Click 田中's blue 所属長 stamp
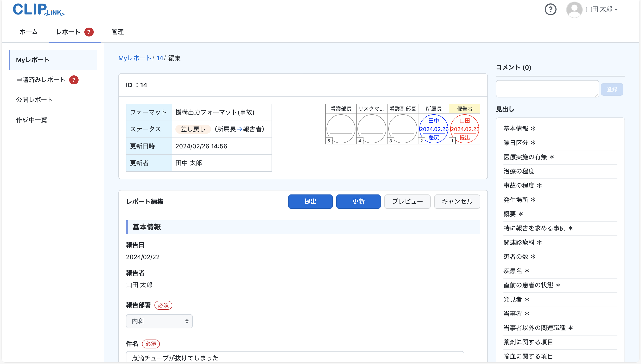The image size is (641, 364). click(x=434, y=129)
